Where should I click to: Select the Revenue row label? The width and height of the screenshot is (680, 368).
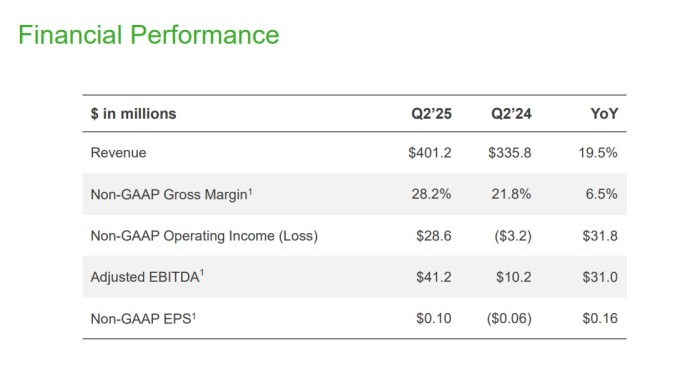click(118, 153)
